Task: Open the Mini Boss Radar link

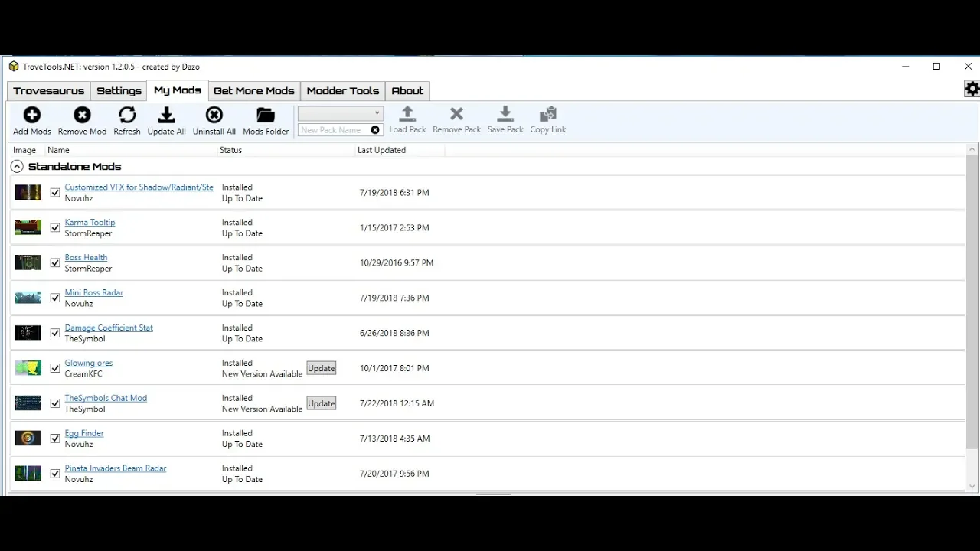Action: (x=94, y=292)
